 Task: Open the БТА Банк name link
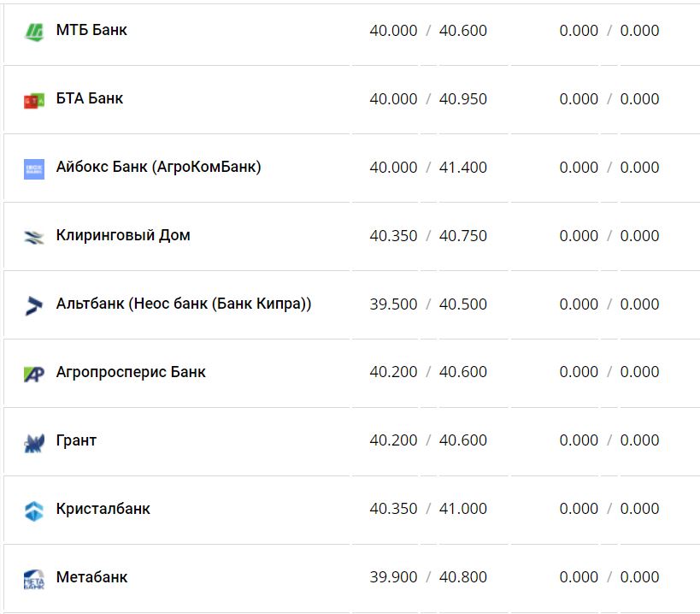(x=90, y=98)
